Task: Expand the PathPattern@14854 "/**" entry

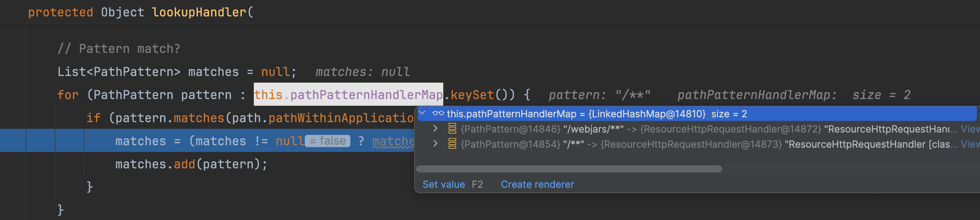Action: [x=436, y=144]
